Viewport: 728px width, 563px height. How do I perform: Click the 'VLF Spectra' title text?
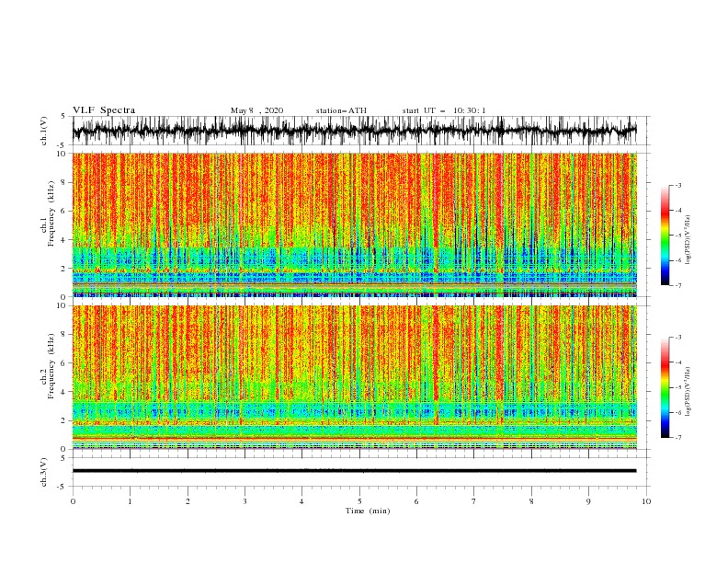[x=104, y=110]
